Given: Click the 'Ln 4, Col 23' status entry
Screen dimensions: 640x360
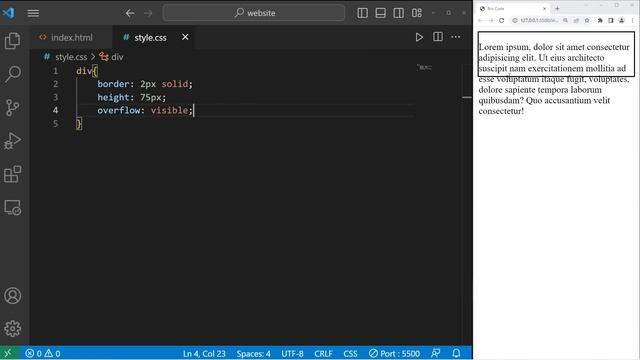Looking at the screenshot, I should pos(204,353).
